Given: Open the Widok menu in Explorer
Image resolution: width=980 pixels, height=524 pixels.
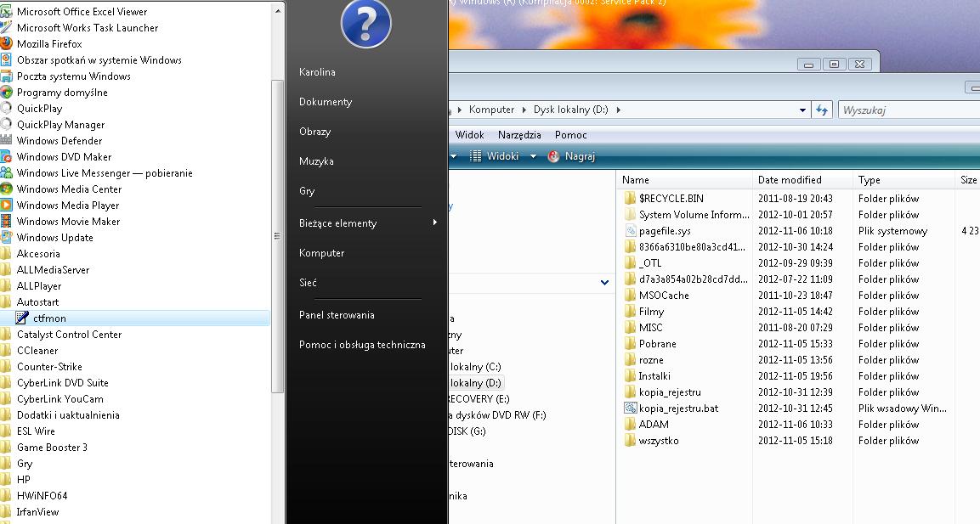Looking at the screenshot, I should coord(469,135).
